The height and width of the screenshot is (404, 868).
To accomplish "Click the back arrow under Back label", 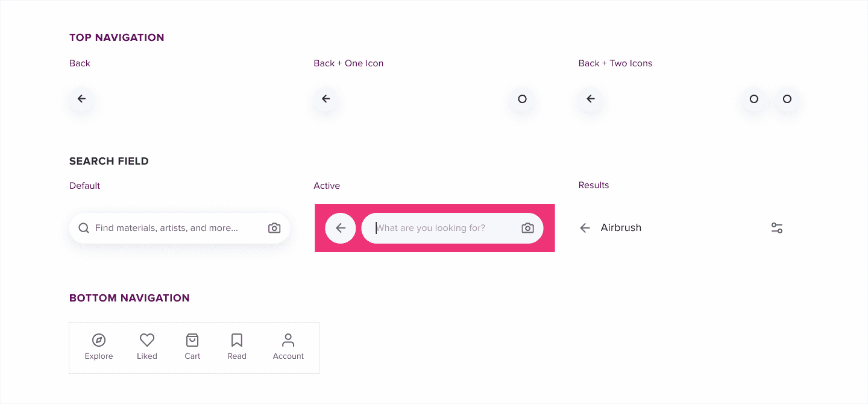I will tap(81, 99).
